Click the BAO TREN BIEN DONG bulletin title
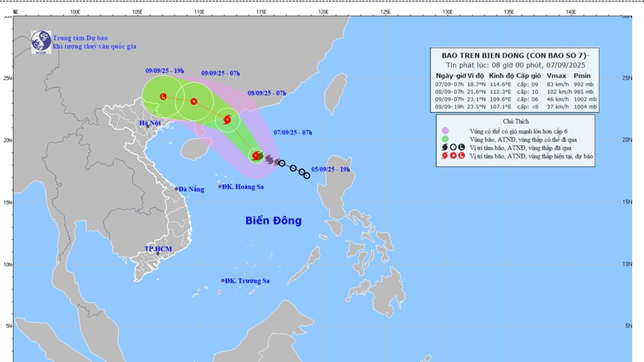Image resolution: width=644 pixels, height=362 pixels. click(515, 56)
